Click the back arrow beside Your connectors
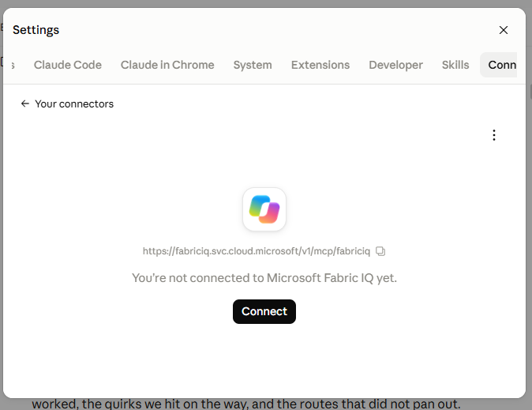The height and width of the screenshot is (410, 532). [x=25, y=103]
